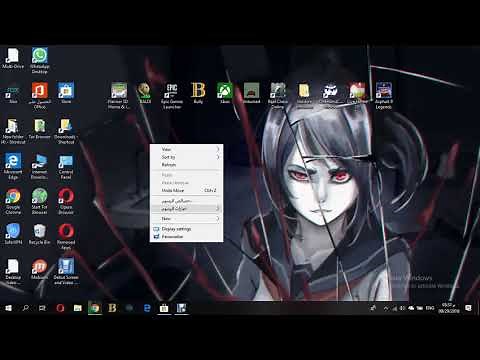Expand the View submenu in context menu
The width and height of the screenshot is (480, 360).
(187, 149)
